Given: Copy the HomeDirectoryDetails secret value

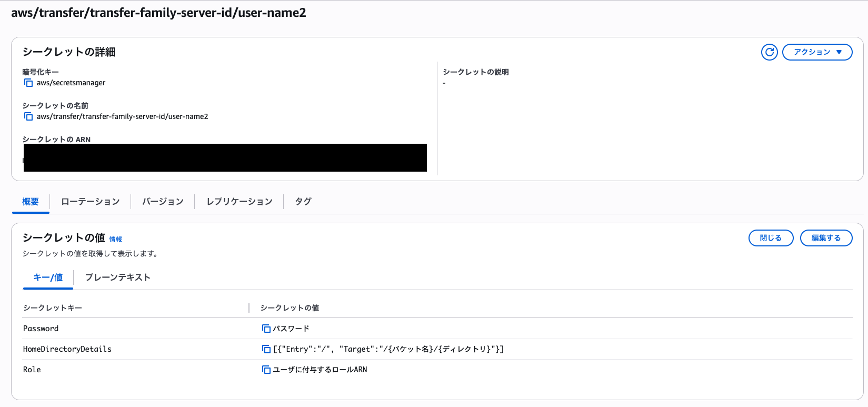Looking at the screenshot, I should click(x=266, y=349).
